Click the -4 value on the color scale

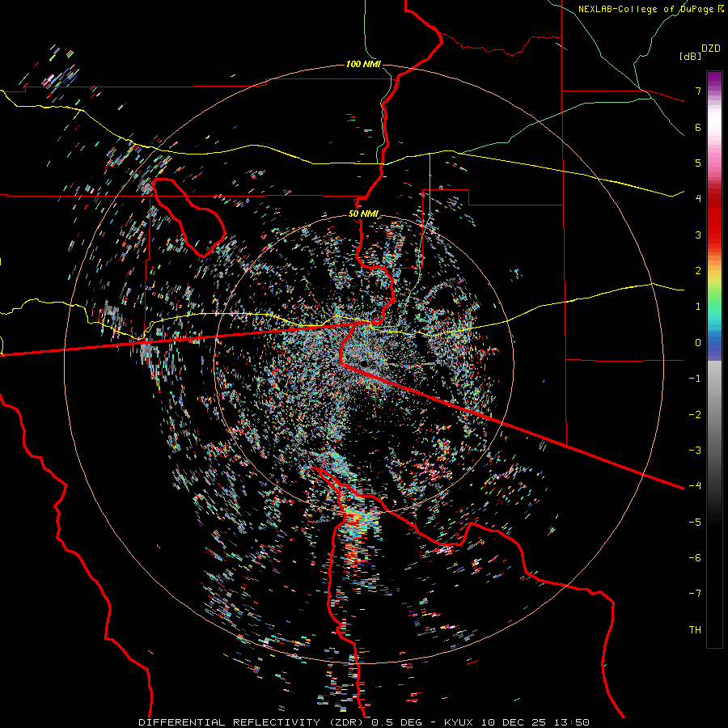pyautogui.click(x=695, y=486)
